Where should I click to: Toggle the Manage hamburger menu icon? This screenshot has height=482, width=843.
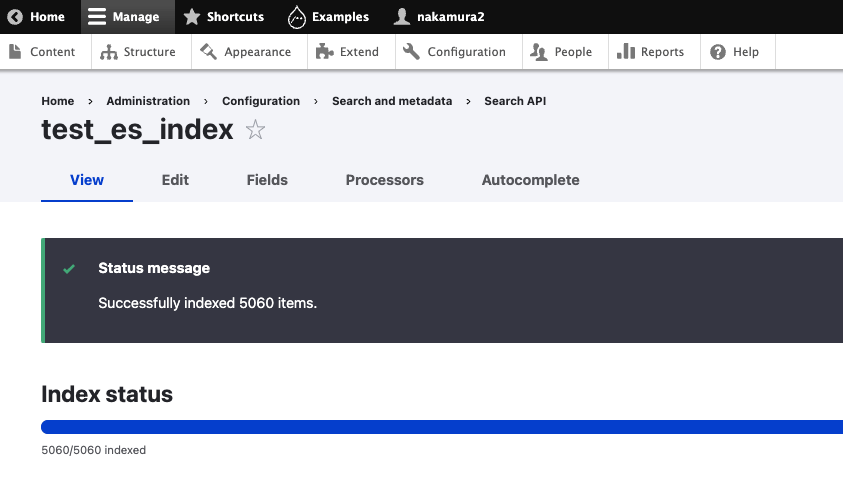(x=97, y=17)
